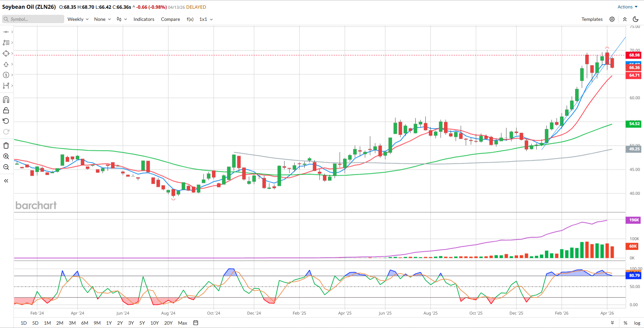644x328 pixels.
Task: Toggle dark mode with the moon icon
Action: (636, 19)
